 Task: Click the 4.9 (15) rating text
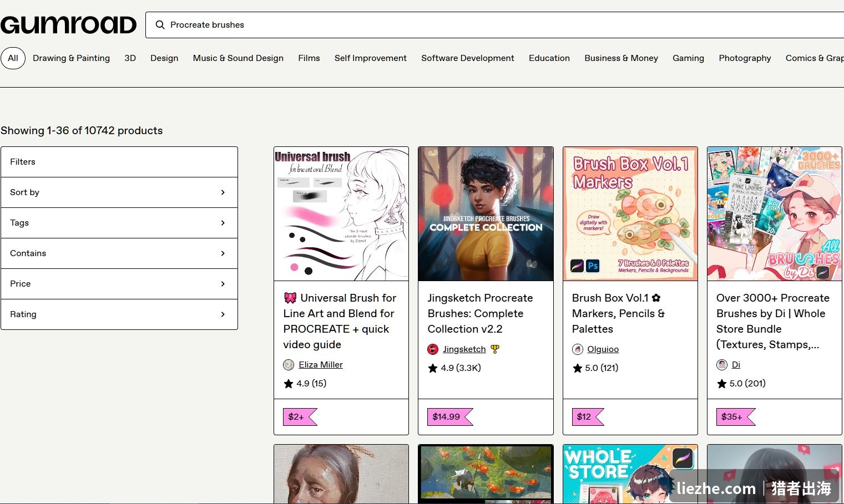311,384
